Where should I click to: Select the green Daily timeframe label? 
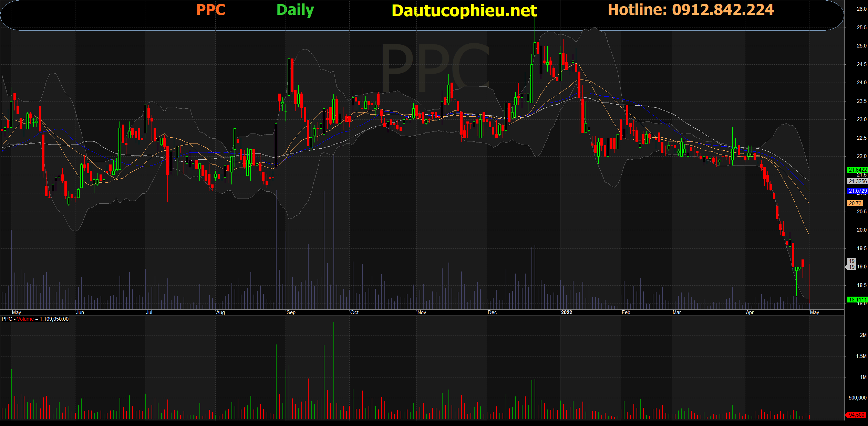(295, 10)
